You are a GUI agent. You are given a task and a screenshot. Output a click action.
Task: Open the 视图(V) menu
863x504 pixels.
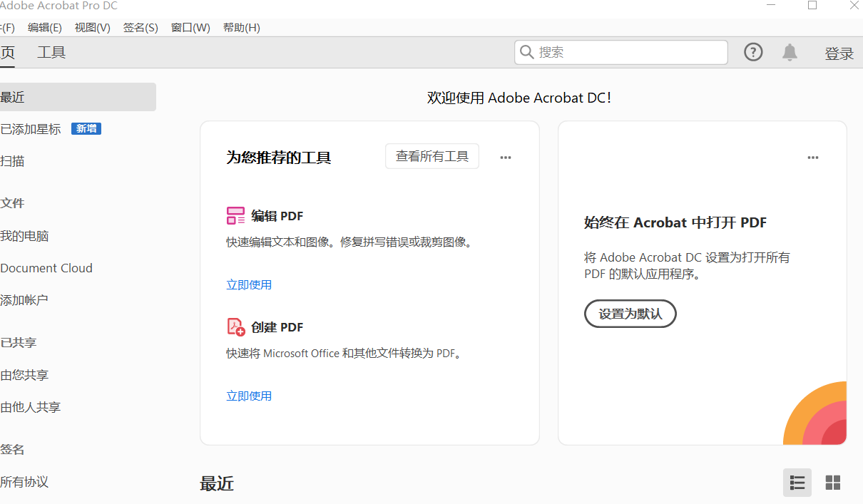pyautogui.click(x=93, y=28)
